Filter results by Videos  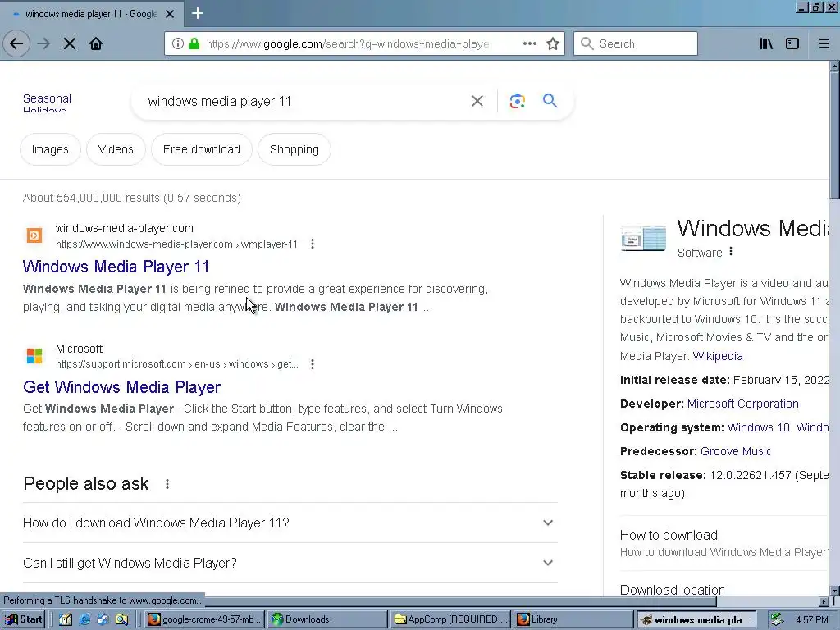coord(116,149)
